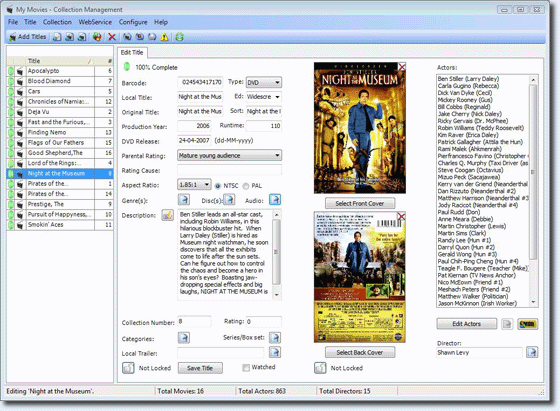Image resolution: width=560 pixels, height=411 pixels.
Task: Click the Barcode input field
Action: click(x=200, y=82)
